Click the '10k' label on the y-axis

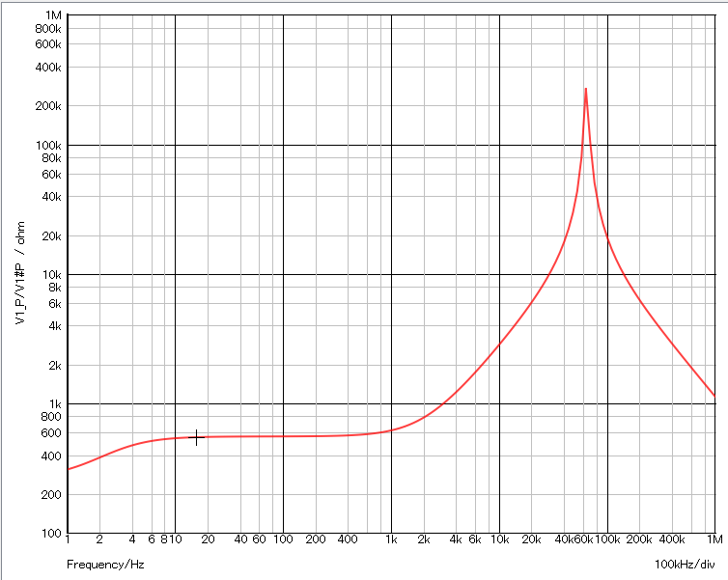click(51, 275)
